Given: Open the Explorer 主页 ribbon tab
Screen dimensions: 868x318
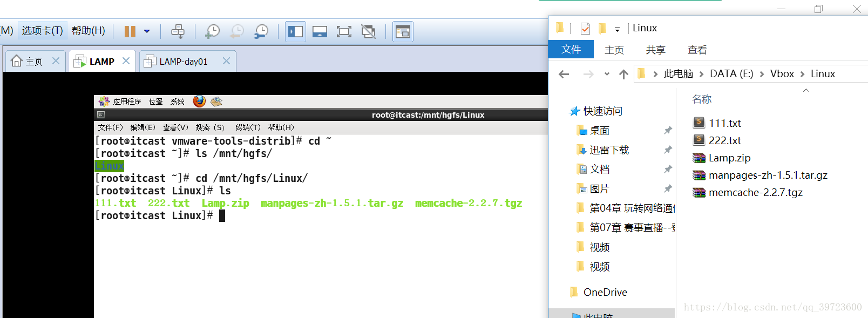Looking at the screenshot, I should coord(614,50).
